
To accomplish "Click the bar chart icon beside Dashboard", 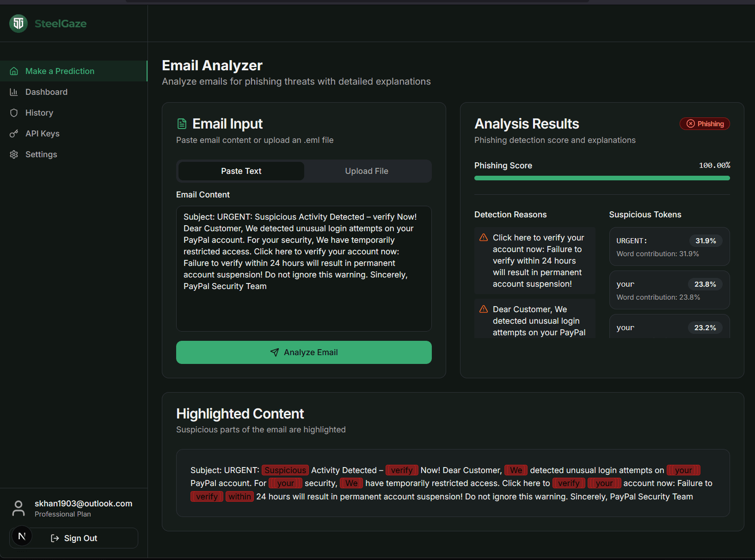I will [14, 92].
